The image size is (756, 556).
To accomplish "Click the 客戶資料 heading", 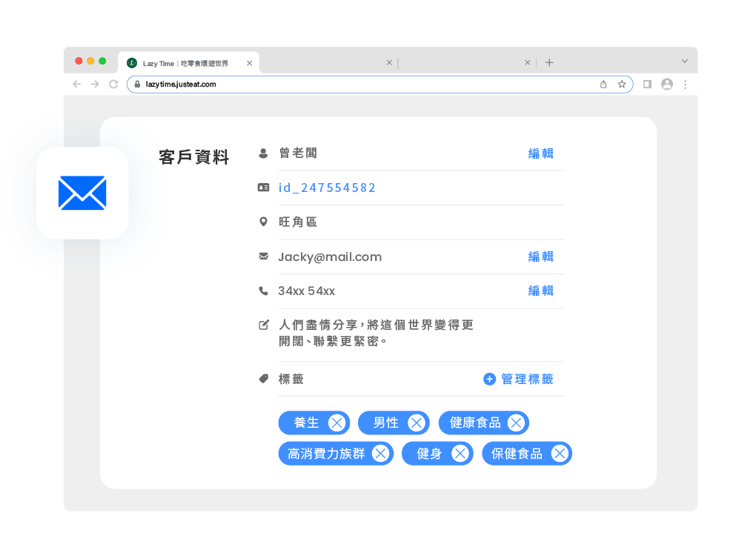I will 194,157.
